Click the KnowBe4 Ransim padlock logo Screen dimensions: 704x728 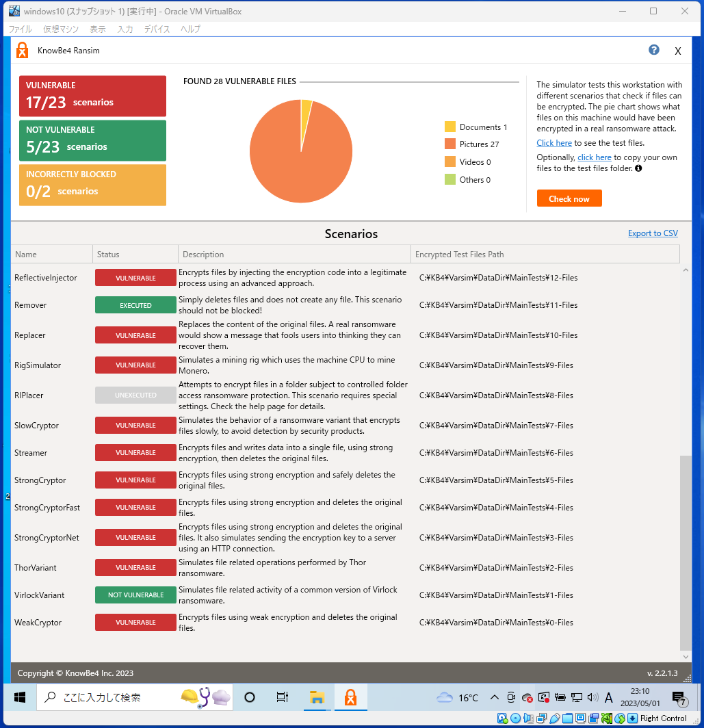(22, 50)
